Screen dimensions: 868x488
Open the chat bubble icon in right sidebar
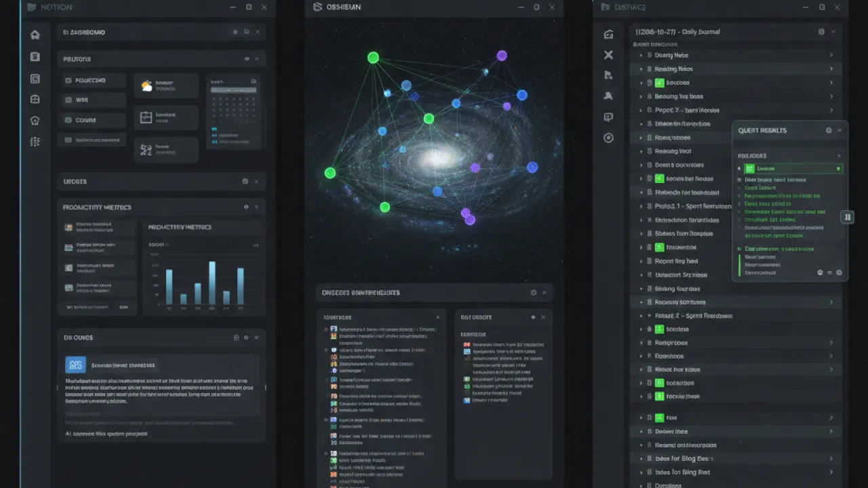(608, 117)
